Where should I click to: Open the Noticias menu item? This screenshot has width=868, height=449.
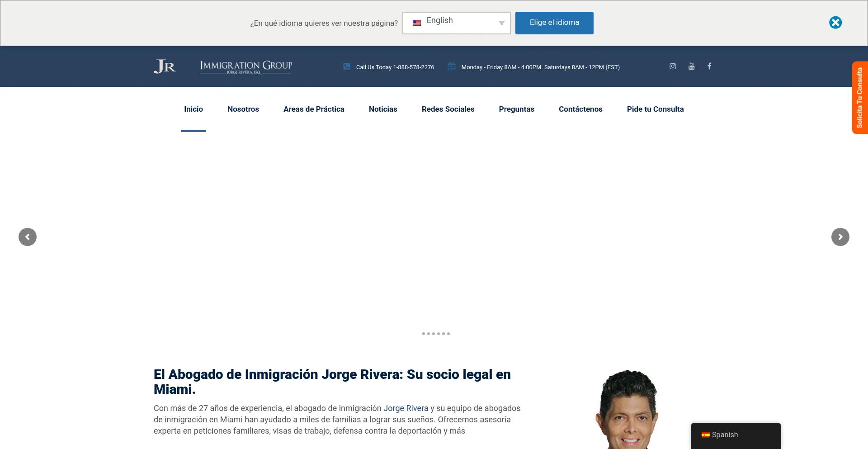pos(383,109)
